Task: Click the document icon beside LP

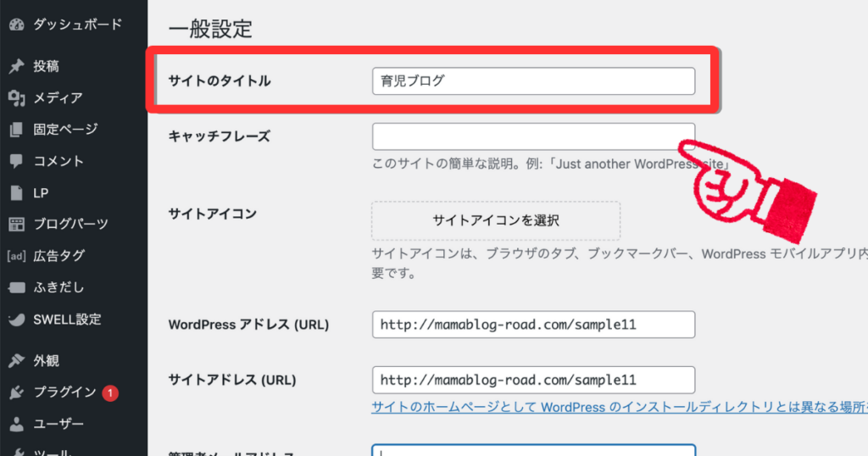Action: click(x=17, y=193)
